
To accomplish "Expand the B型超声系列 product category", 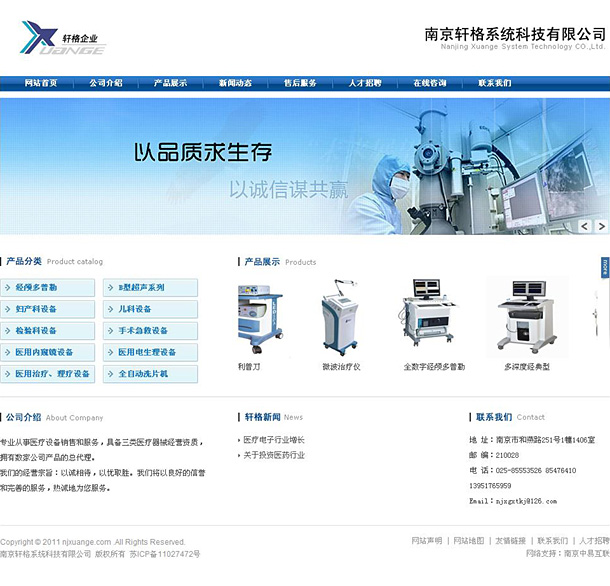I will click(x=150, y=288).
